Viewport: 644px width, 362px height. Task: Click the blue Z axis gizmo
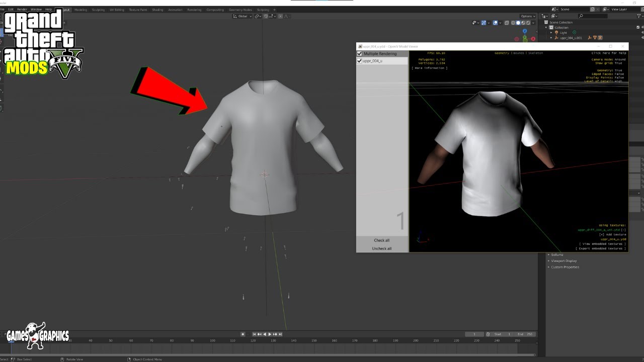pyautogui.click(x=525, y=30)
